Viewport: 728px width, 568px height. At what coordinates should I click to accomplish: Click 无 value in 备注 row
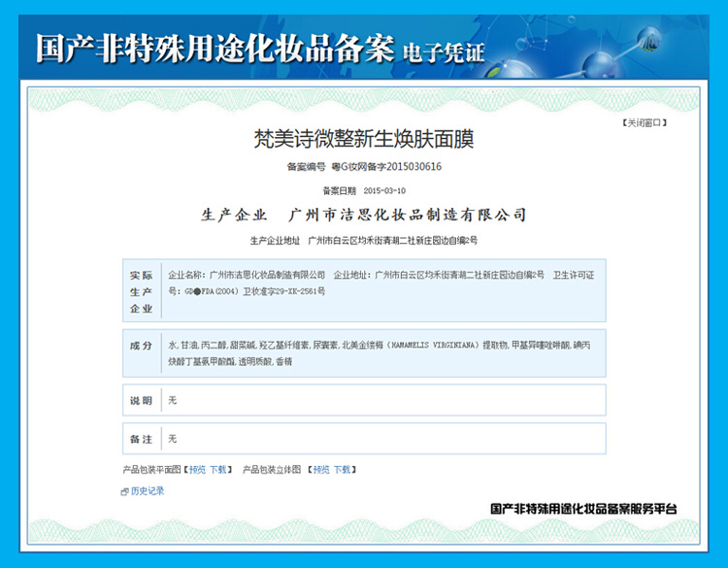172,439
